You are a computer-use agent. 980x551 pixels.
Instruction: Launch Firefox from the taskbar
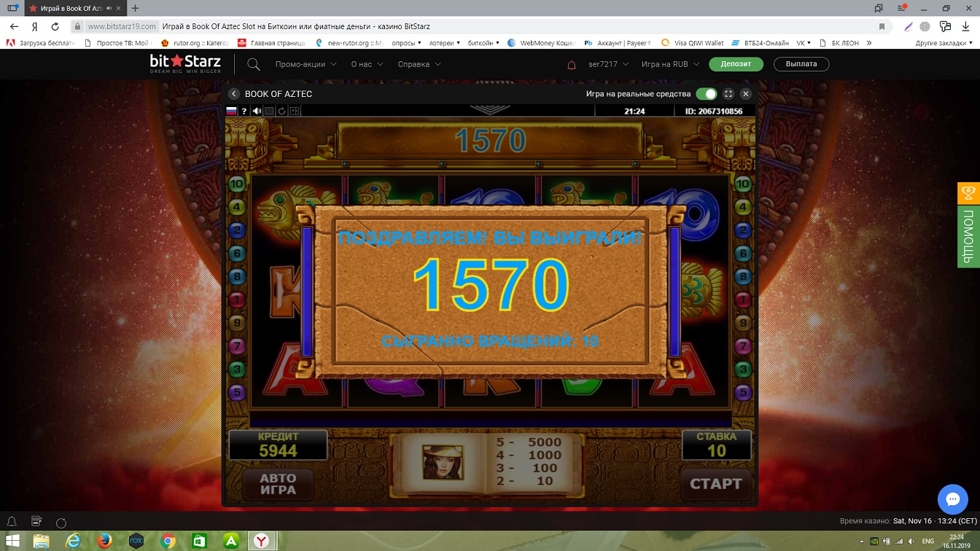(104, 541)
